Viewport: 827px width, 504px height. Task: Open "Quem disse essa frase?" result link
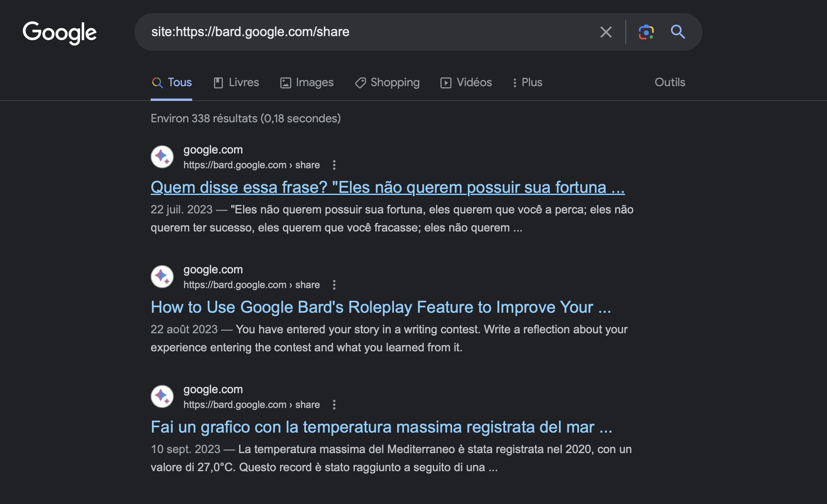click(x=388, y=188)
